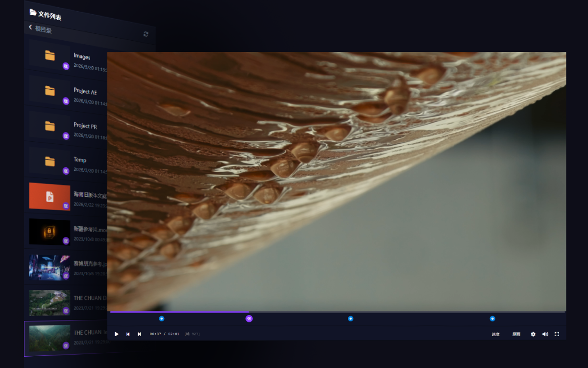588x368 pixels.
Task: Click the 根目录 breadcrumb label
Action: pos(43,29)
